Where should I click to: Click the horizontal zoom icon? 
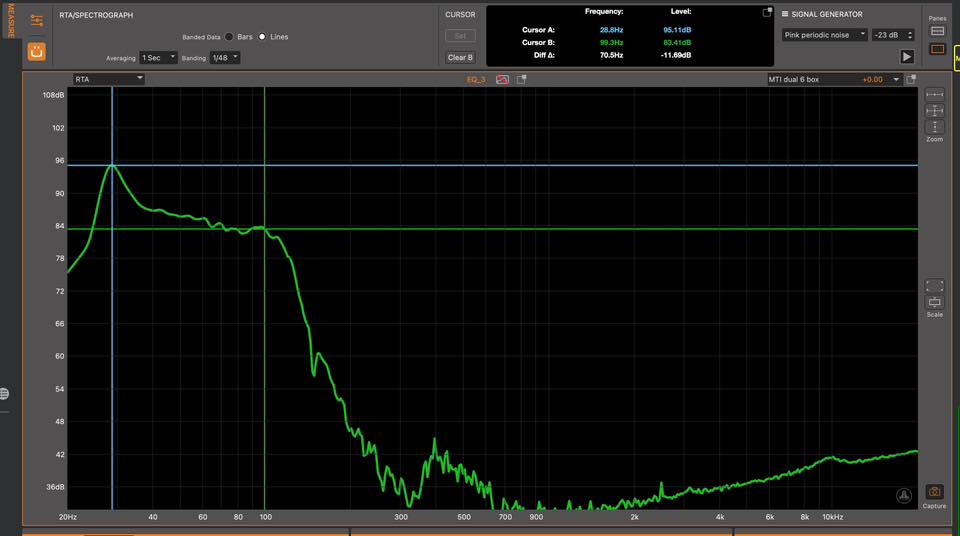click(934, 95)
